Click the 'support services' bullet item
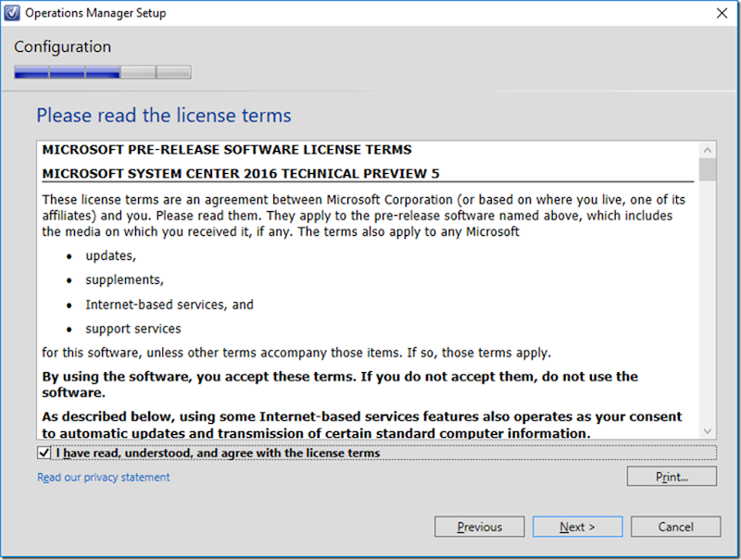741x560 pixels. click(x=133, y=329)
